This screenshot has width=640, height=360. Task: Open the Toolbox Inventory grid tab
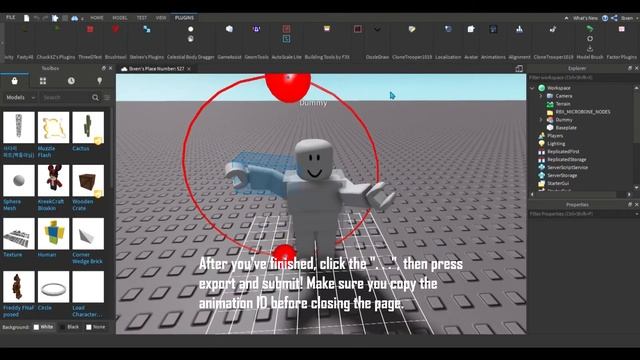pos(43,81)
